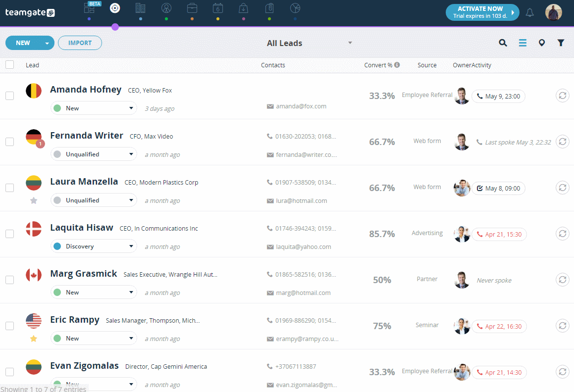This screenshot has height=392, width=574.
Task: Open the People contacts icon
Action: pos(166,8)
